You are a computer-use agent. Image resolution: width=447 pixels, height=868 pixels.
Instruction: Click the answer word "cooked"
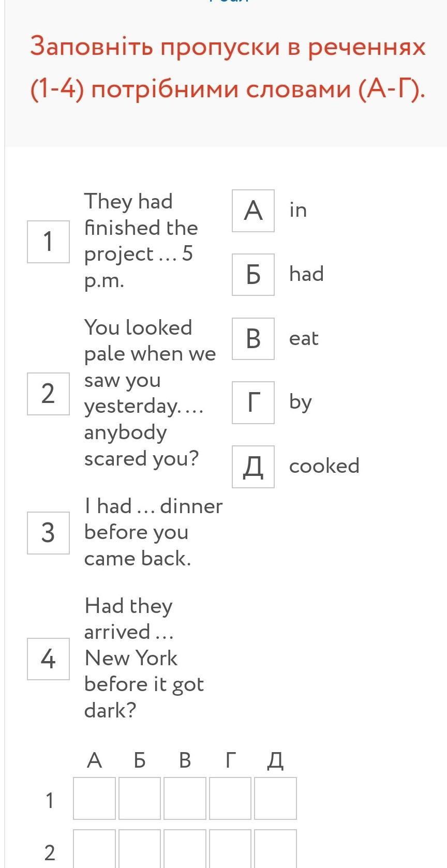324,466
